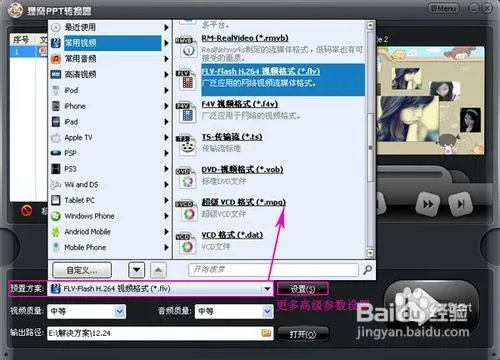The height and width of the screenshot is (360, 500).
Task: Click the Tablet PC icon
Action: (56, 200)
